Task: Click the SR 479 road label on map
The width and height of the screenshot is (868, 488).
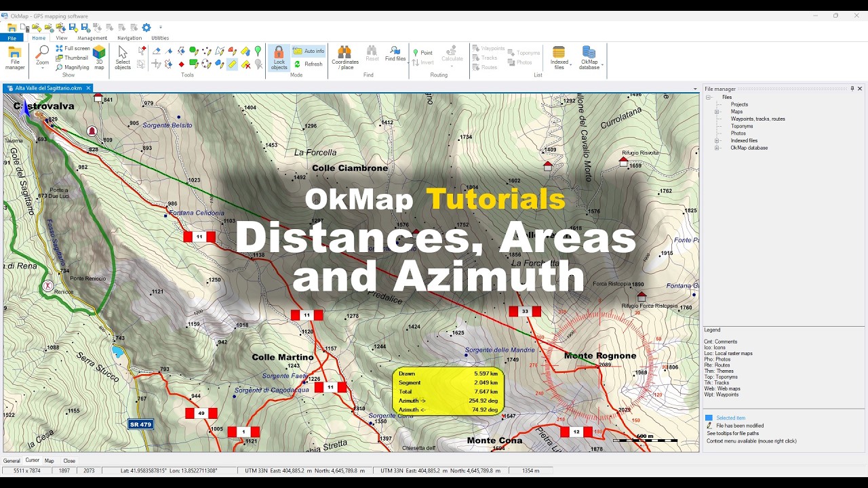Action: tap(140, 424)
